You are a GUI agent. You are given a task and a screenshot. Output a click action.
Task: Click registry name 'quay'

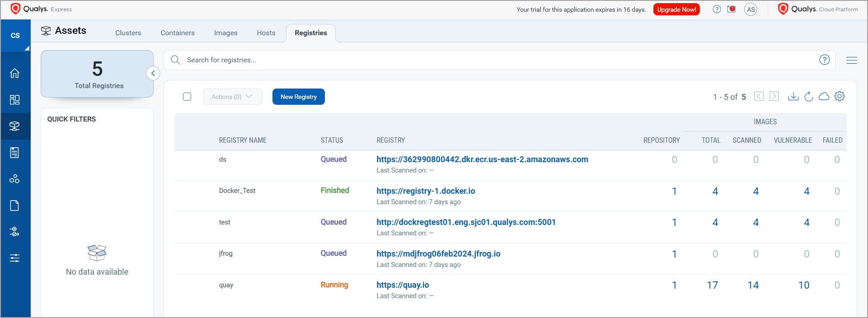click(x=226, y=285)
